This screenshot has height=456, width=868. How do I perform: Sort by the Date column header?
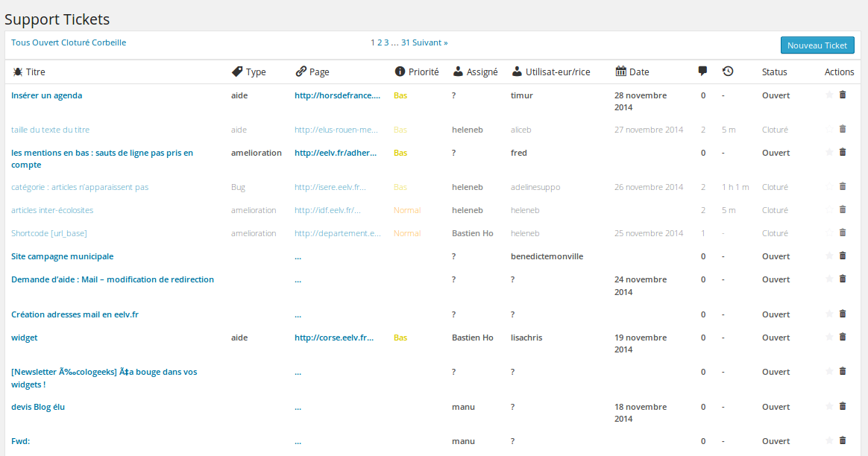pyautogui.click(x=638, y=72)
